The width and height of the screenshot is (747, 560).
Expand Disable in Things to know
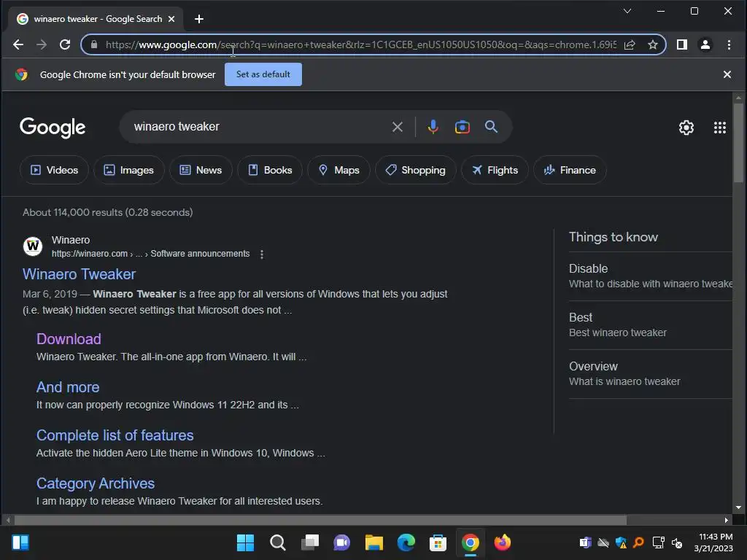coord(650,276)
